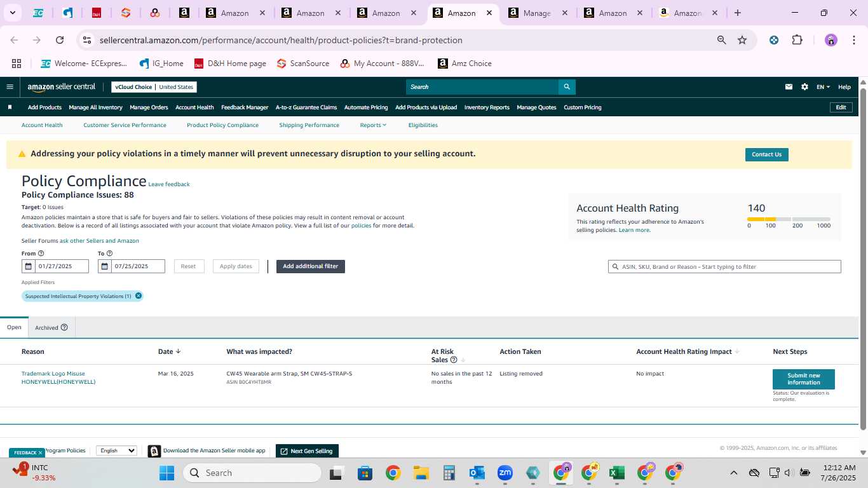The width and height of the screenshot is (868, 488).
Task: Click the ASIN, SKU, Brand filter field
Action: click(x=724, y=267)
